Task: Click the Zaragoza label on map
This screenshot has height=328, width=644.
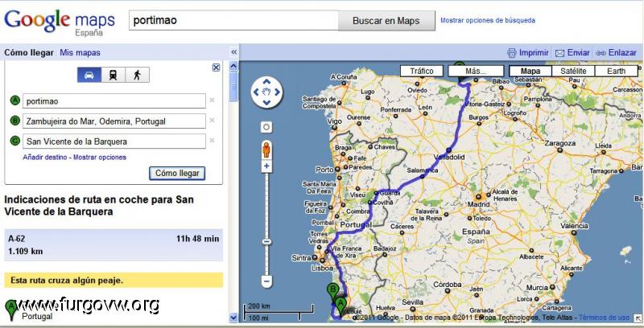Action: point(559,143)
